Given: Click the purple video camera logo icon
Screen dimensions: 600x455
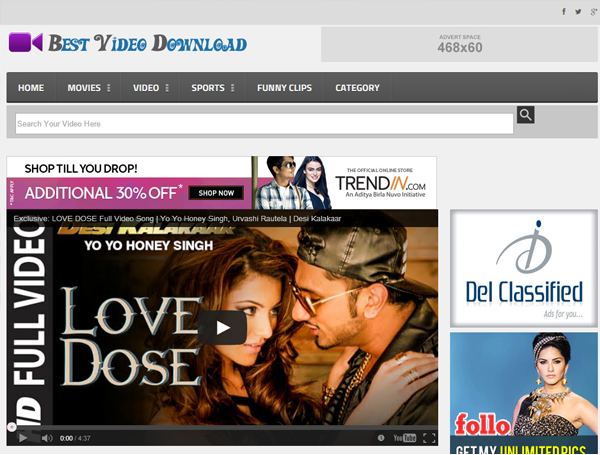Looking at the screenshot, I should click(26, 42).
